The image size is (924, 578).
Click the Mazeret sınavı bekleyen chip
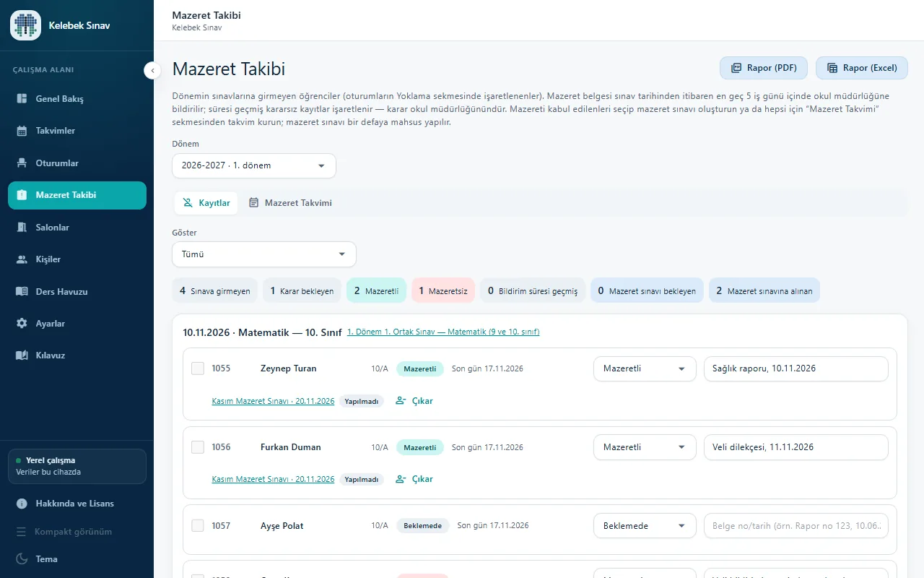pyautogui.click(x=647, y=290)
